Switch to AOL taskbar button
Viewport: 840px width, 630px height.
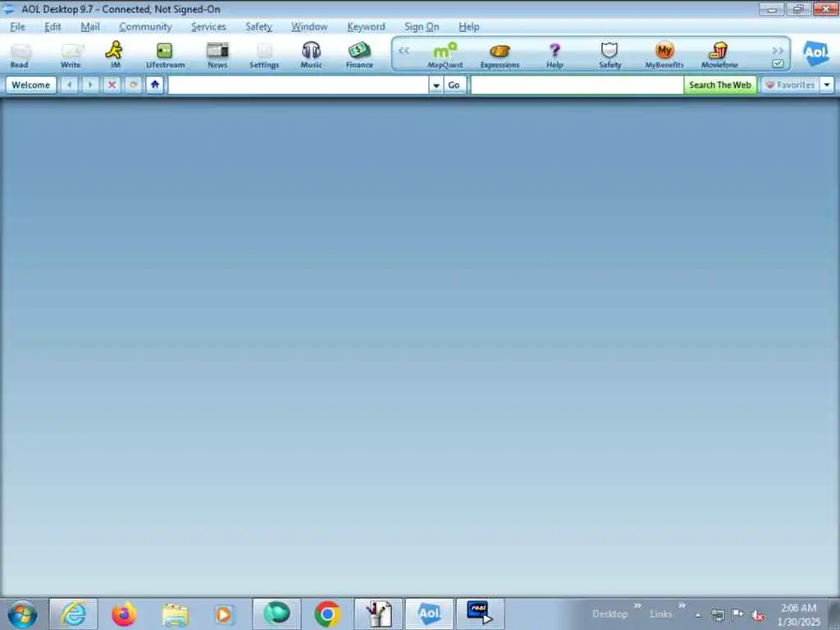(x=429, y=614)
